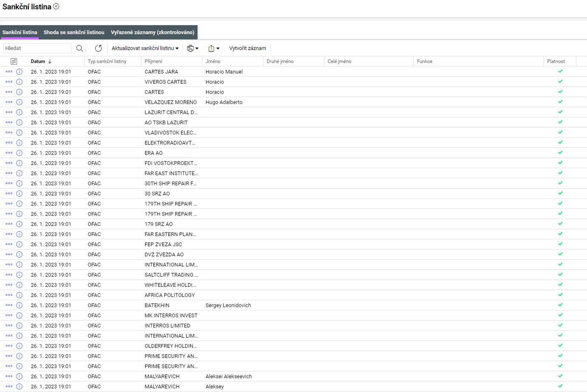The height and width of the screenshot is (392, 587).
Task: Open row actions for BATEKHIN
Action: [9, 306]
